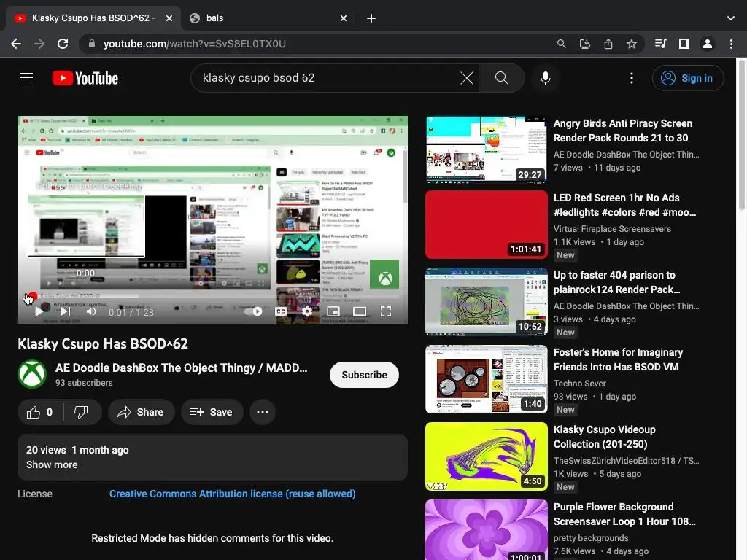Mute the video volume
This screenshot has height=560, width=747.
tap(91, 311)
